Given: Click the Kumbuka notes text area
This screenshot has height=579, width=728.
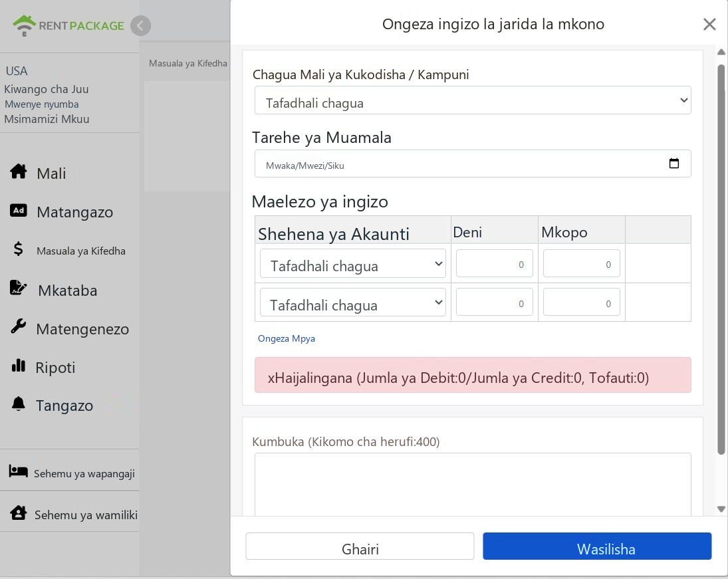Looking at the screenshot, I should [x=473, y=485].
